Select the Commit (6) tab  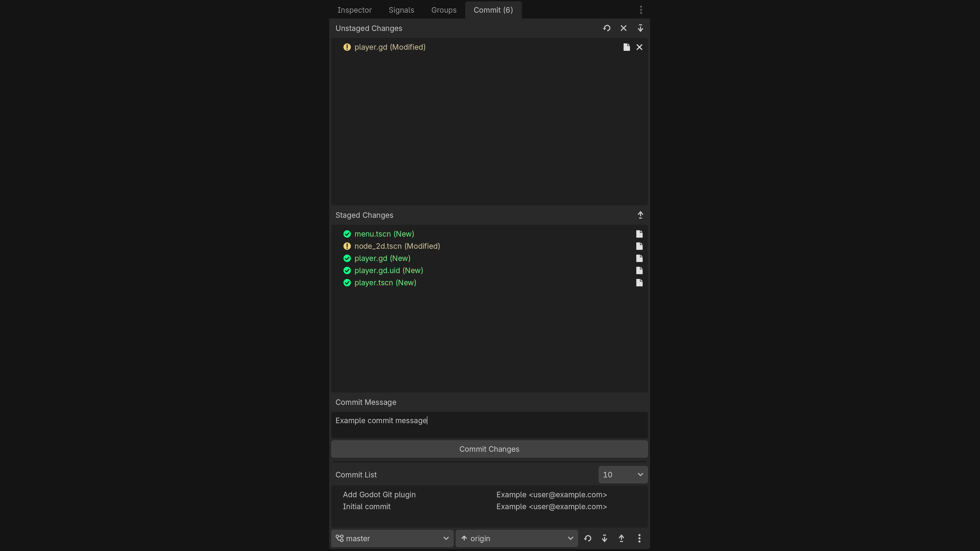(493, 10)
